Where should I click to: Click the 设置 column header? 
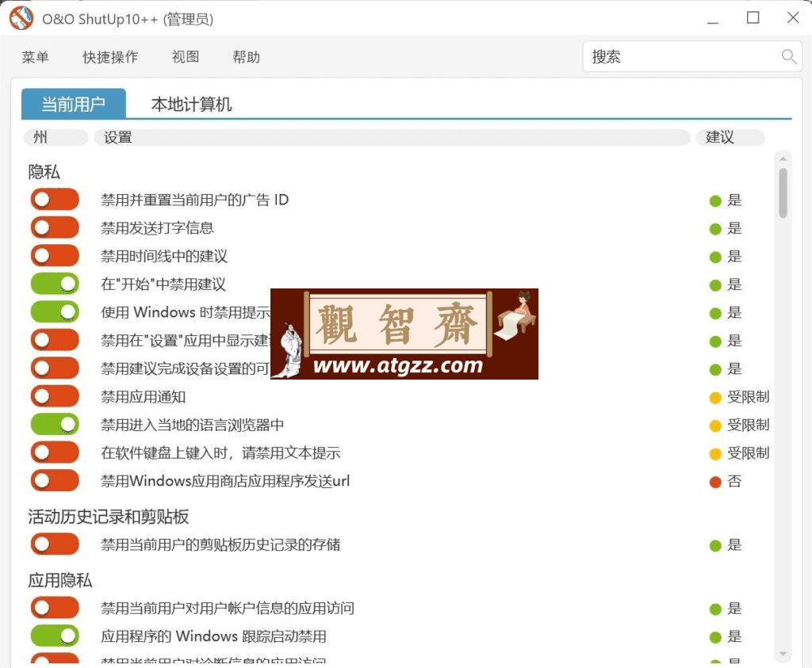click(392, 137)
